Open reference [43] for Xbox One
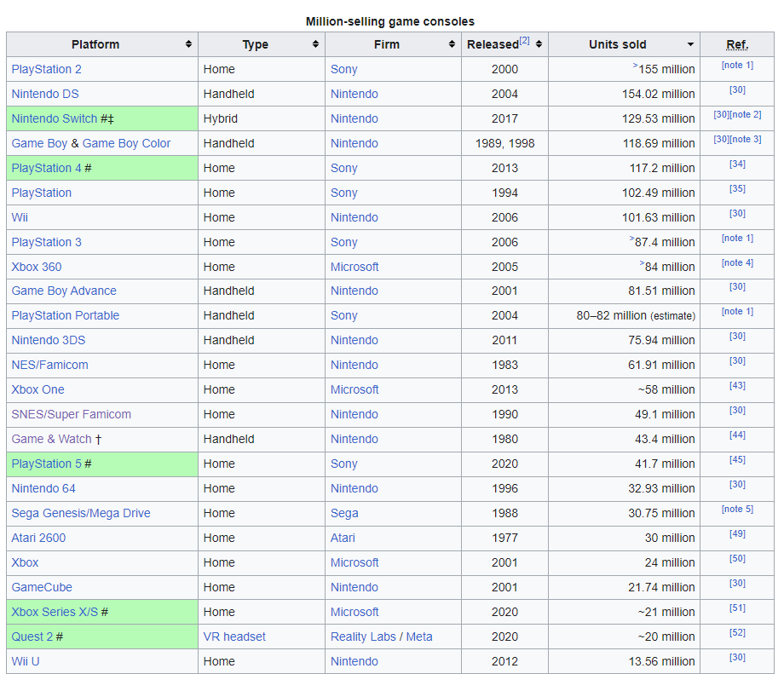 click(737, 385)
